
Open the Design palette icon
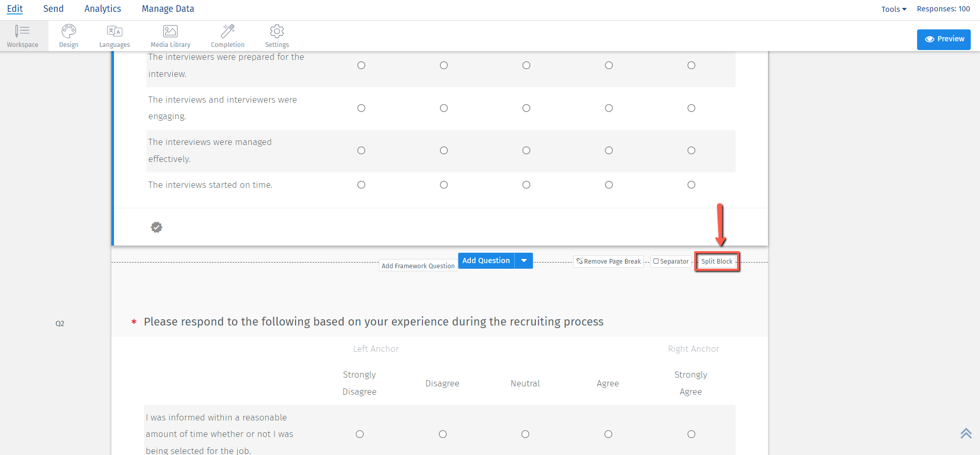click(69, 31)
